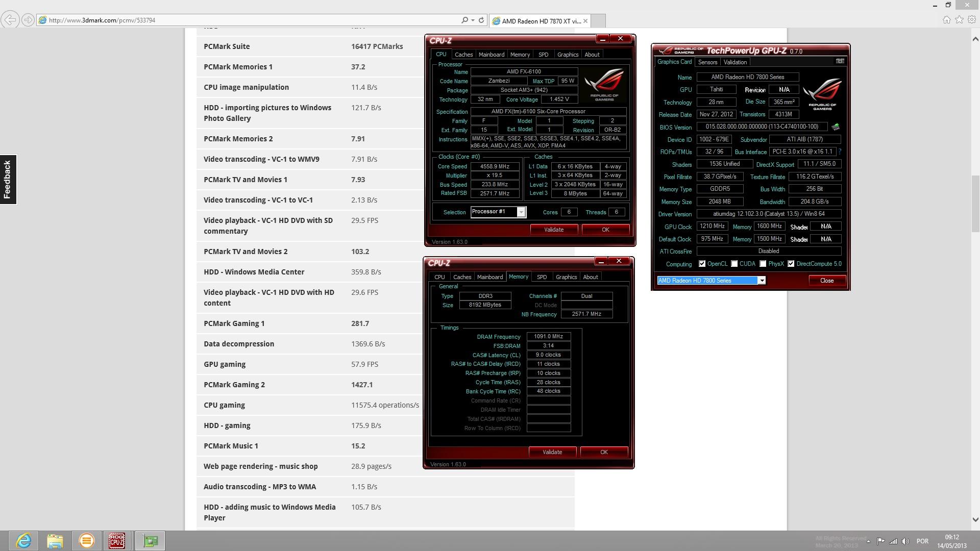The height and width of the screenshot is (551, 980).
Task: Click the ROG logo in GPU-Z window
Action: tap(822, 94)
